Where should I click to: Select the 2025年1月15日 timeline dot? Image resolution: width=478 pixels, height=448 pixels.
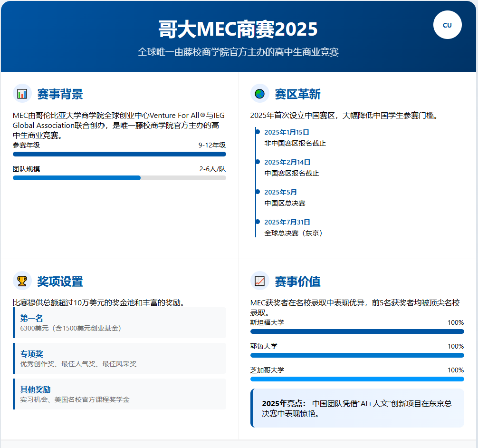pyautogui.click(x=258, y=132)
